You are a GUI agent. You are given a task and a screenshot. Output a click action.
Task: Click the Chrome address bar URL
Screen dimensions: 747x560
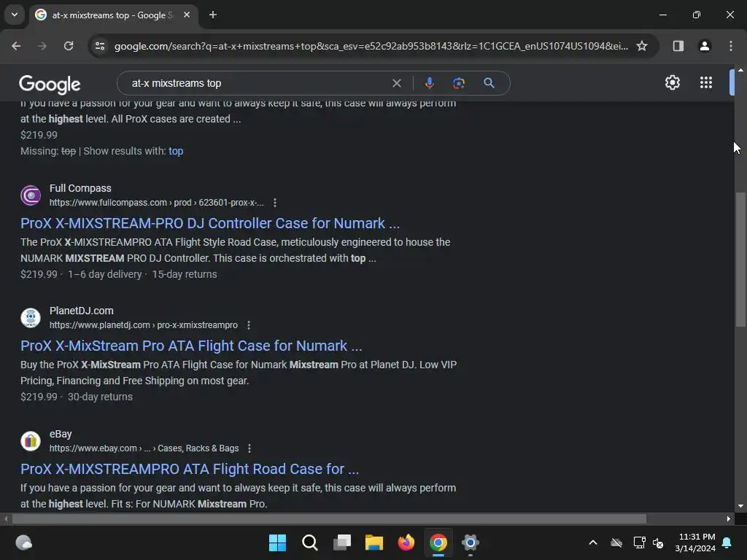[371, 46]
